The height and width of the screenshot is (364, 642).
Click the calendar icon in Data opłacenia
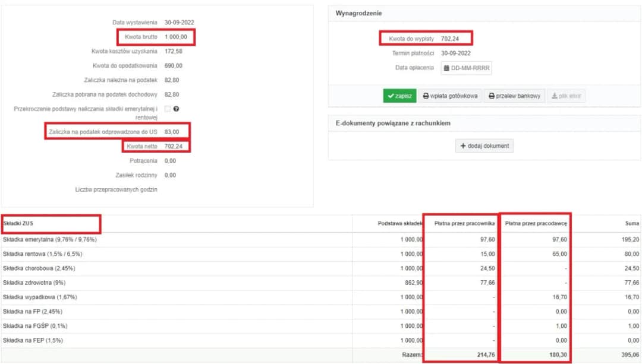click(447, 68)
